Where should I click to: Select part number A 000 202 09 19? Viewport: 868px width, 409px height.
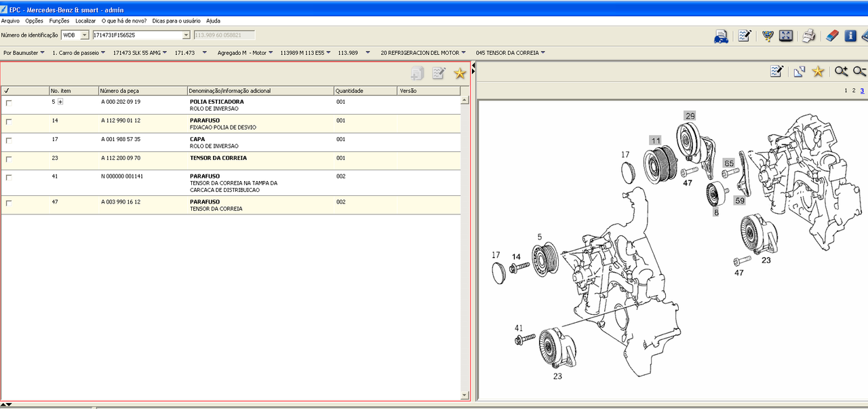coord(121,102)
